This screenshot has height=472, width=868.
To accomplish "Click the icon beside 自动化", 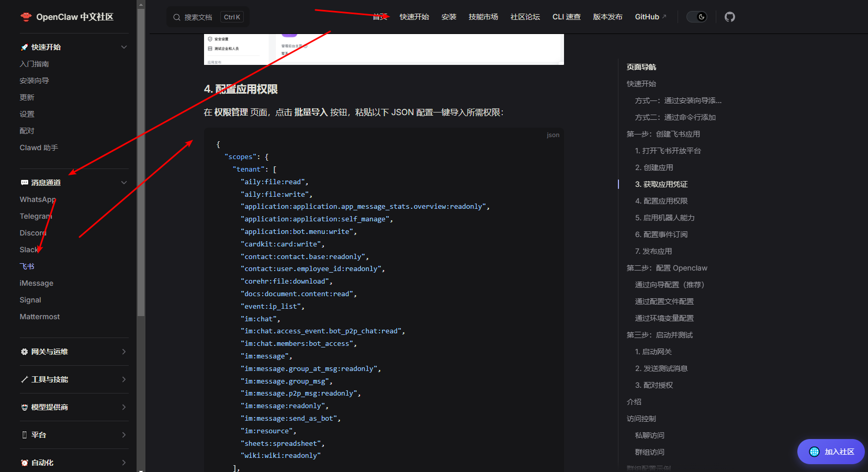I will click(x=24, y=462).
